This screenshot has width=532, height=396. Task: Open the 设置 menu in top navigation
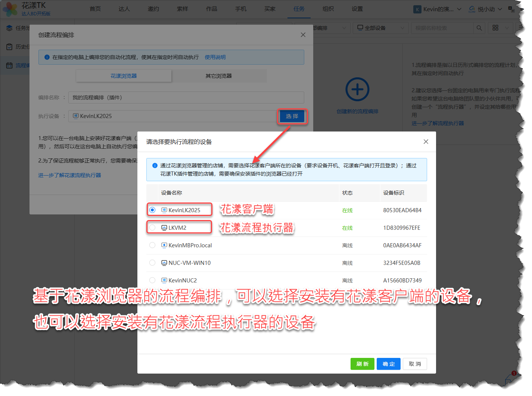coord(357,9)
